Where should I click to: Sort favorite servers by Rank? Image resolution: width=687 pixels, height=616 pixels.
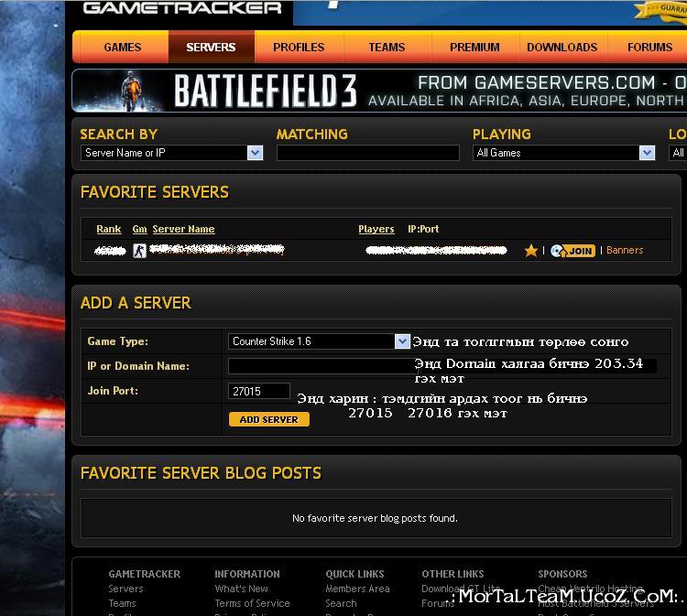(109, 229)
